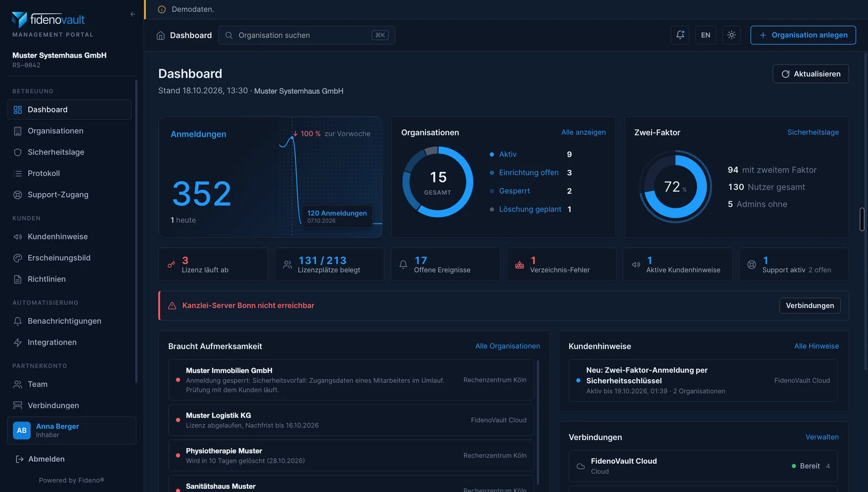868x492 pixels.
Task: Click the red directory icon in Verzeichnis-Fehler tile
Action: (x=520, y=264)
